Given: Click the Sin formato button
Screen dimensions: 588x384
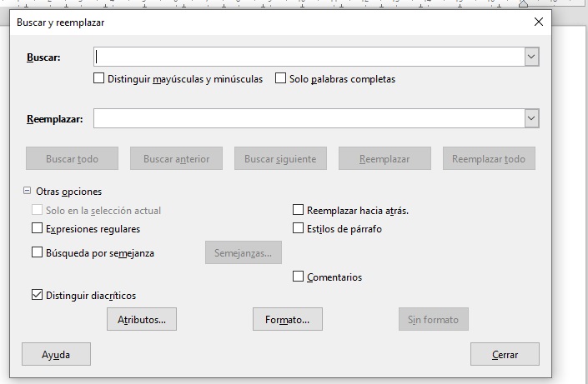Looking at the screenshot, I should 434,319.
